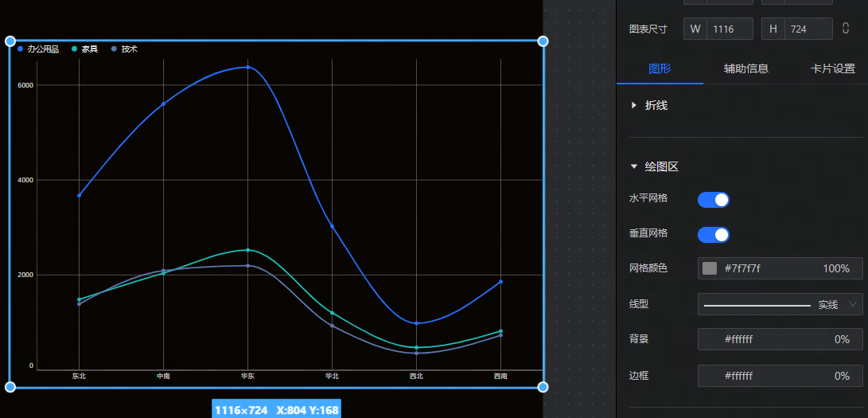The height and width of the screenshot is (418, 868).
Task: Click the aspect ratio lock icon
Action: 846,29
